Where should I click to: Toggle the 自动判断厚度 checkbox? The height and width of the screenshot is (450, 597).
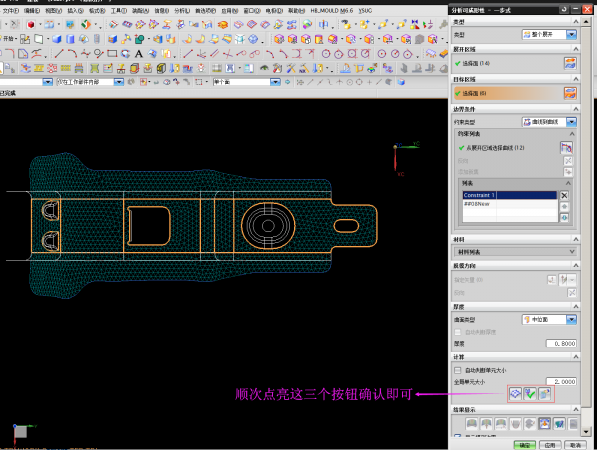[458, 332]
